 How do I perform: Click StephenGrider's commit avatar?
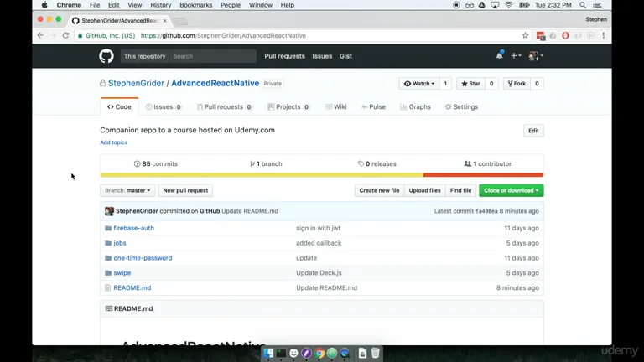click(109, 211)
